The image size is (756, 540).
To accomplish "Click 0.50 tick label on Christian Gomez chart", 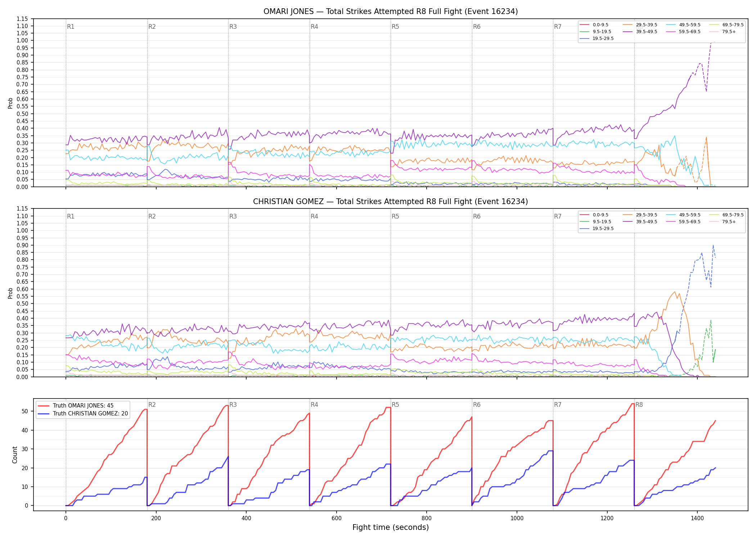I will [x=22, y=303].
